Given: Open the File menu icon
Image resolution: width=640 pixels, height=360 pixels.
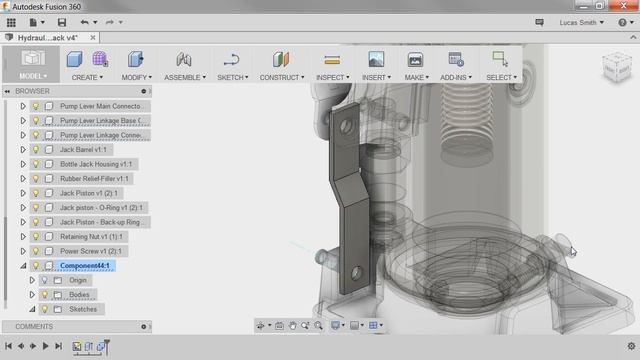Looking at the screenshot, I should click(33, 22).
